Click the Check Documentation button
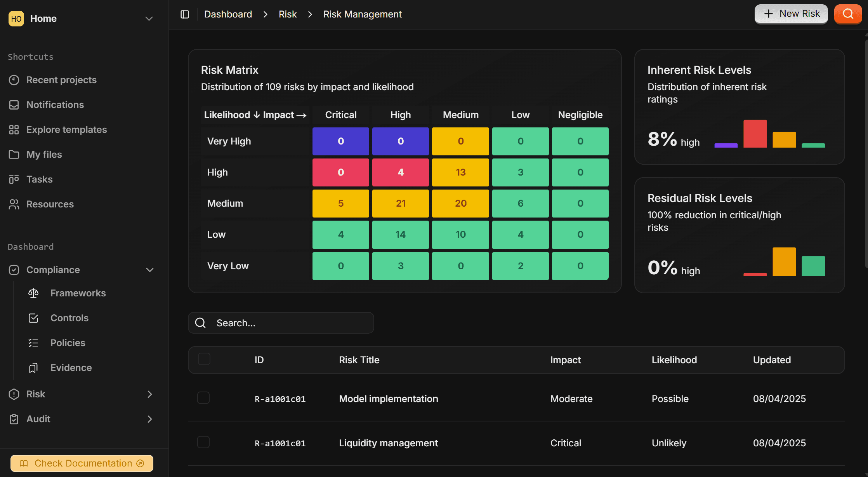 [82, 463]
